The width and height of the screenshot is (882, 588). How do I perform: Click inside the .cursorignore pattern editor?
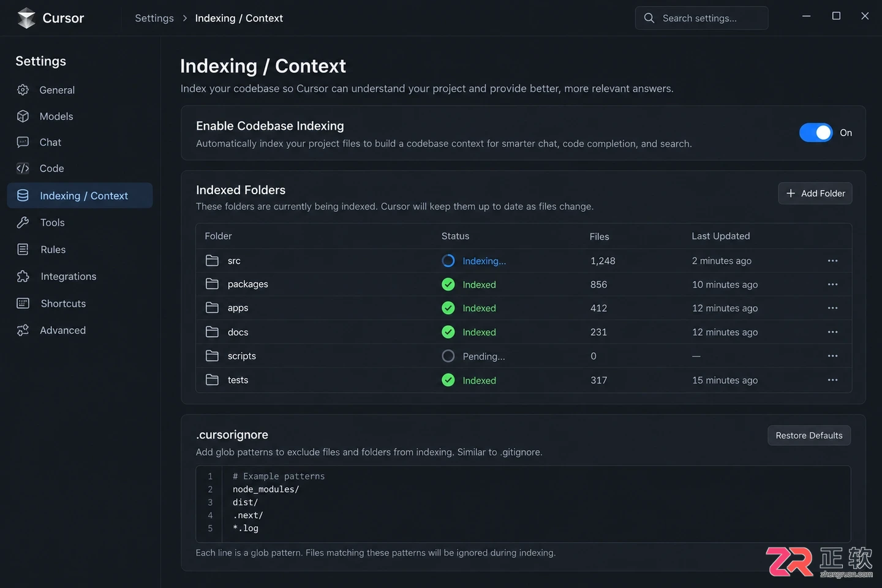click(x=523, y=503)
